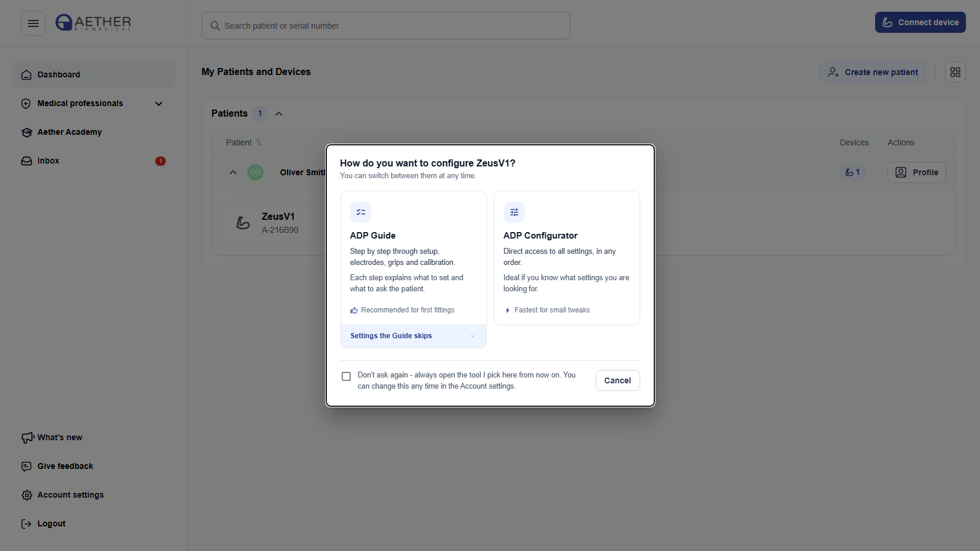Click the Give feedback chat icon
The width and height of the screenshot is (980, 551).
pos(26,467)
